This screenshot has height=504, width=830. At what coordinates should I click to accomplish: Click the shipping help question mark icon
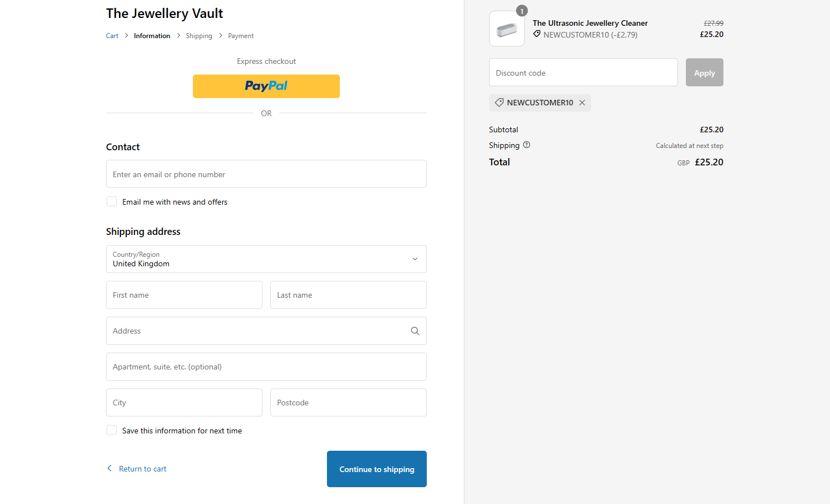tap(527, 145)
